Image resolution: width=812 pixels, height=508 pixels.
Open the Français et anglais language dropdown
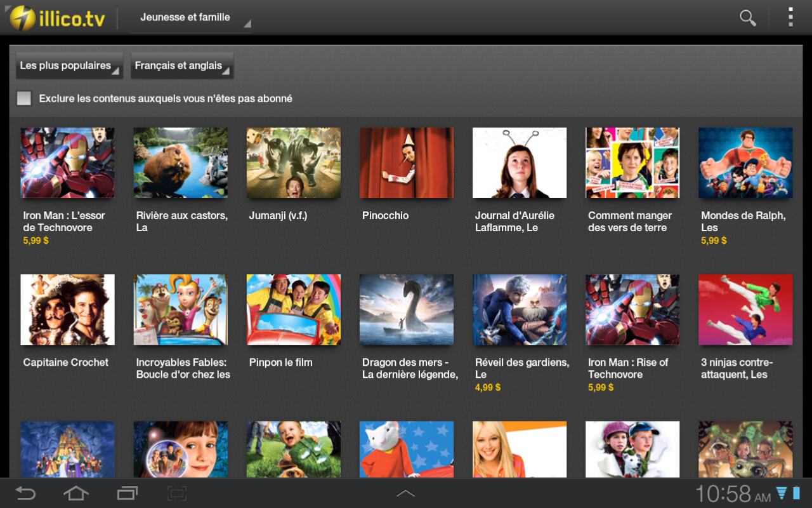182,65
